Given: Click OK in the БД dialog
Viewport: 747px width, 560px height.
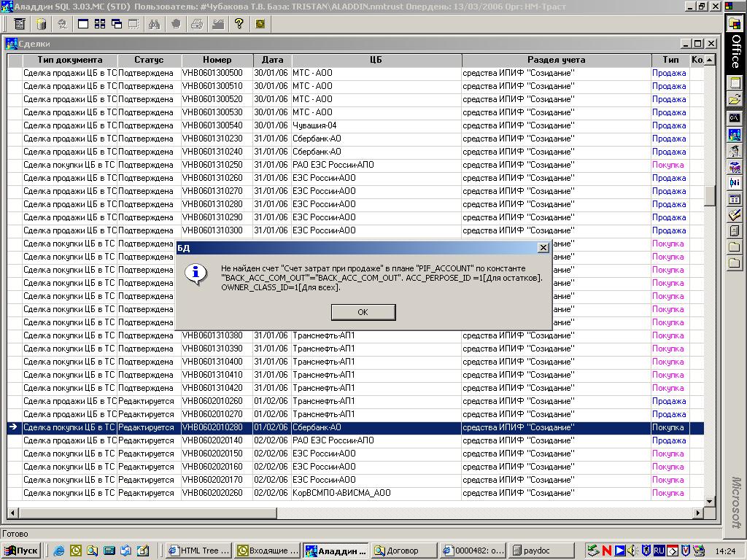Looking at the screenshot, I should tap(363, 312).
